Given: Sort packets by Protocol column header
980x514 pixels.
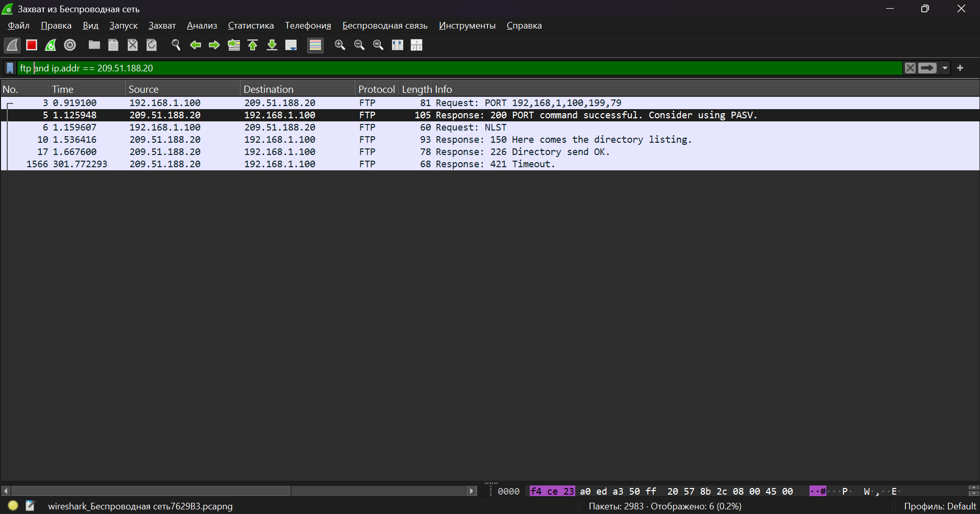Looking at the screenshot, I should pos(376,89).
